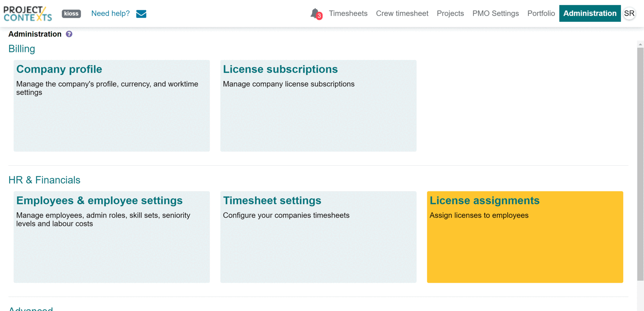Click the Project Contexts logo

pos(28,14)
